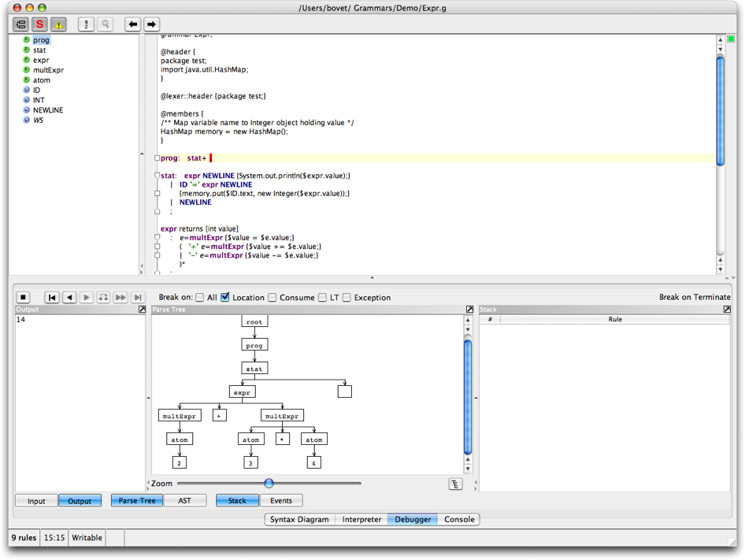This screenshot has height=560, width=745.
Task: Enable the Break on Consume checkbox
Action: (x=272, y=298)
